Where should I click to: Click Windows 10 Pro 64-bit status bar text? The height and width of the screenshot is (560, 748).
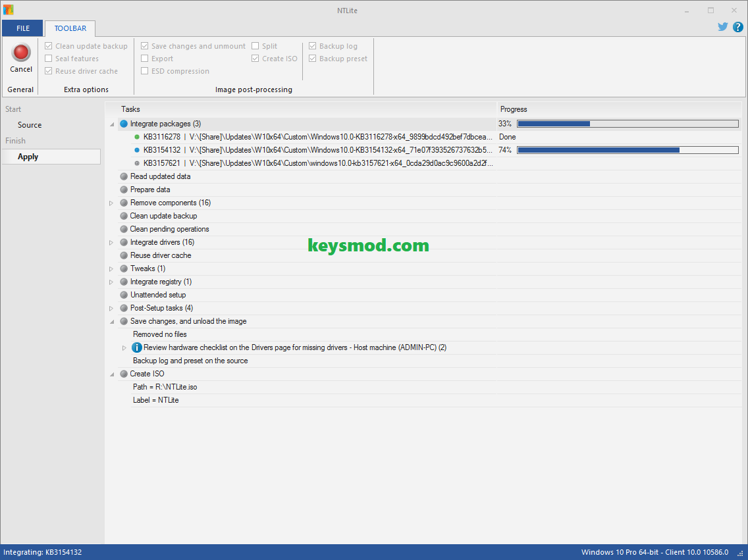click(654, 552)
